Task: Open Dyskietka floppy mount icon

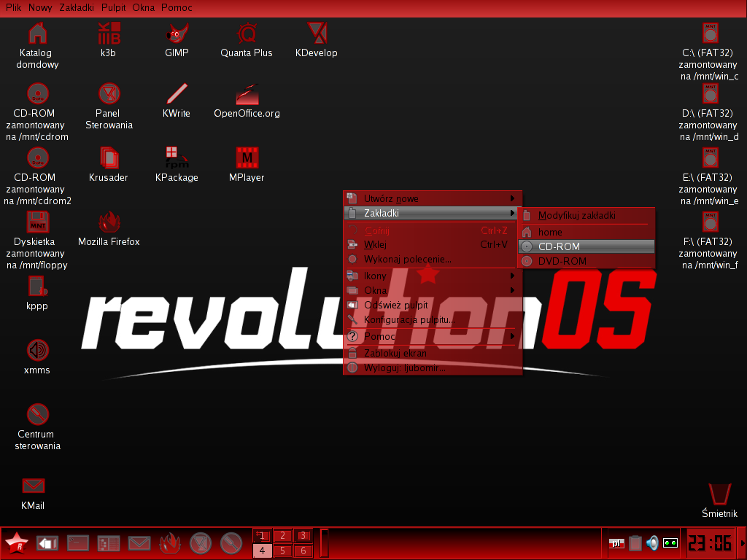Action: click(x=38, y=222)
